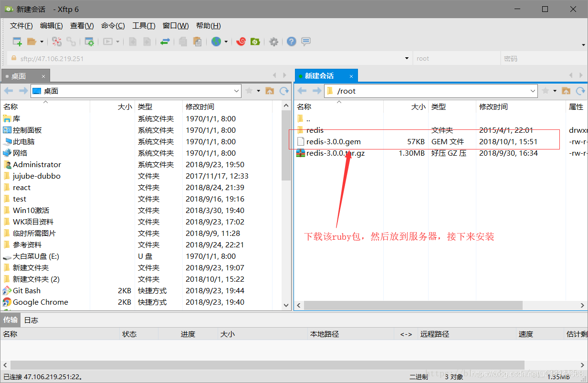Click the transfer right arrow icon
This screenshot has height=383, width=588.
point(147,42)
